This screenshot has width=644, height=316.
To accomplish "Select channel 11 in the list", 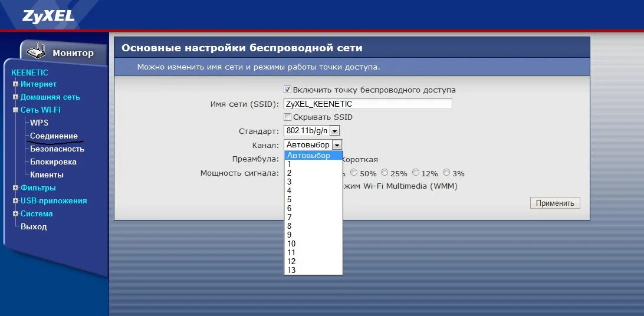I will (x=313, y=252).
